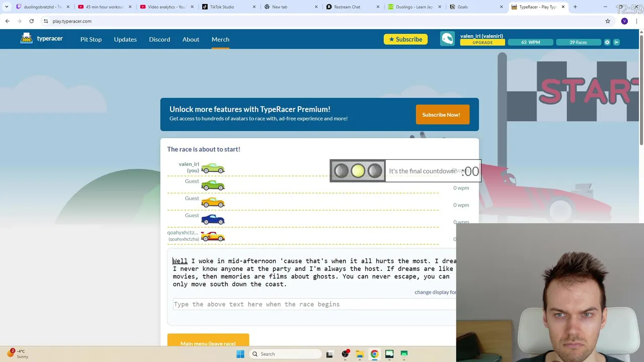
Task: Open Task View in taskbar
Action: tap(330, 354)
